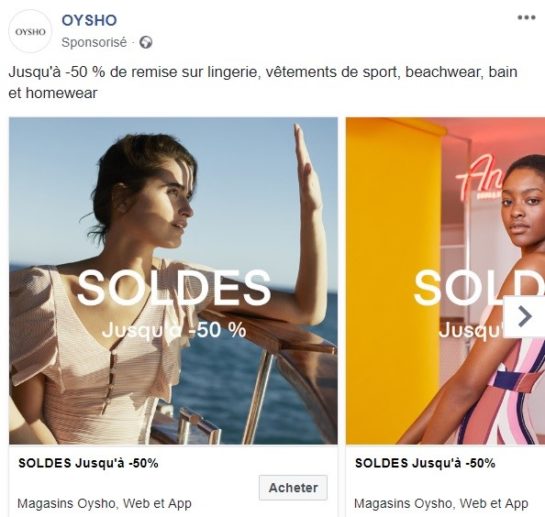Viewport: 545px width, 517px height.
Task: Open the second carousel image with yellow wall
Action: tap(445, 281)
